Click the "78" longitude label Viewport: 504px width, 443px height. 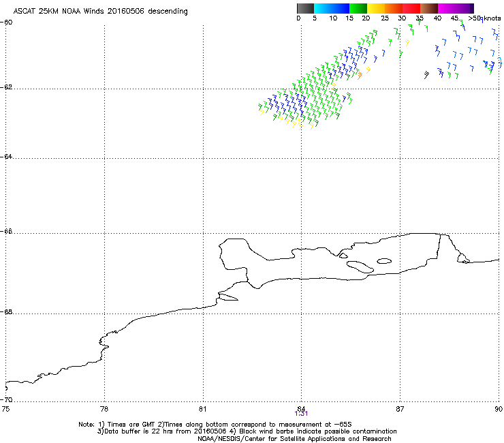coord(104,409)
